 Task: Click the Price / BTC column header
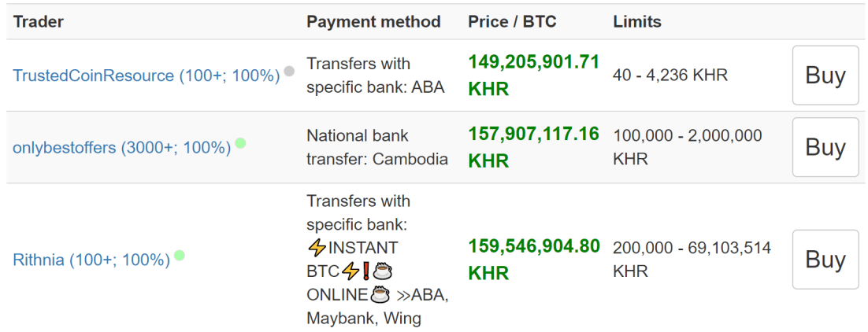(512, 21)
